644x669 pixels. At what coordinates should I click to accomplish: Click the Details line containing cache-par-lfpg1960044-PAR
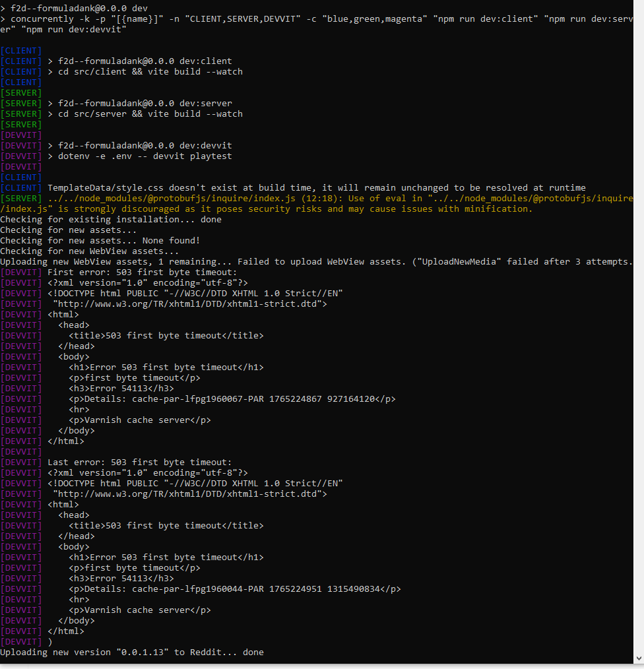pyautogui.click(x=235, y=589)
